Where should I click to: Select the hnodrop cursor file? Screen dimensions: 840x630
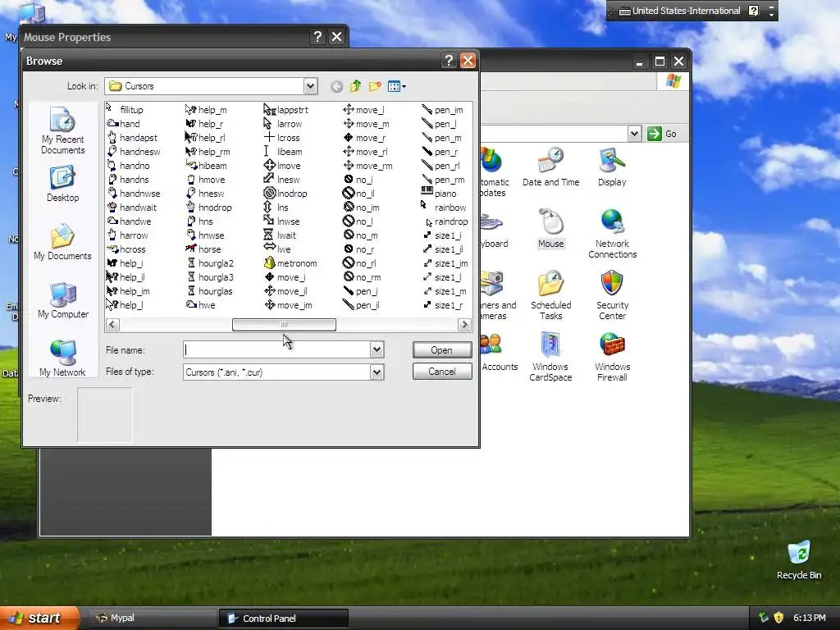click(x=209, y=208)
